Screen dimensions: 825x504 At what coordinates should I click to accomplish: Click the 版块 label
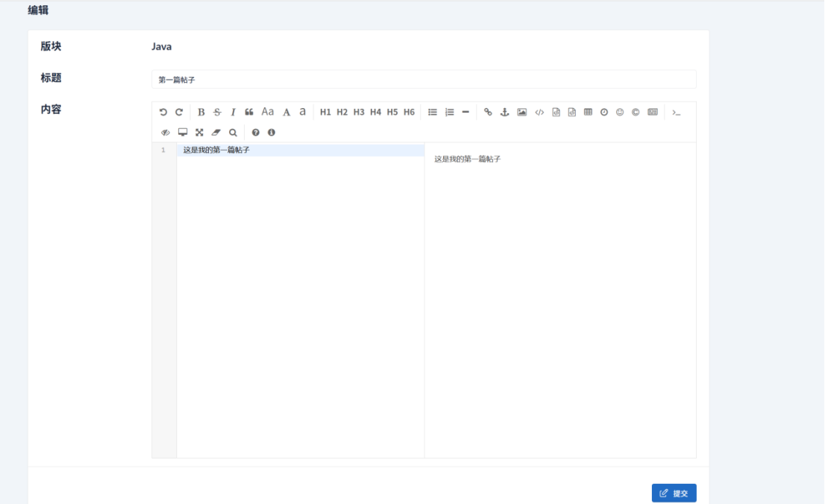[51, 46]
